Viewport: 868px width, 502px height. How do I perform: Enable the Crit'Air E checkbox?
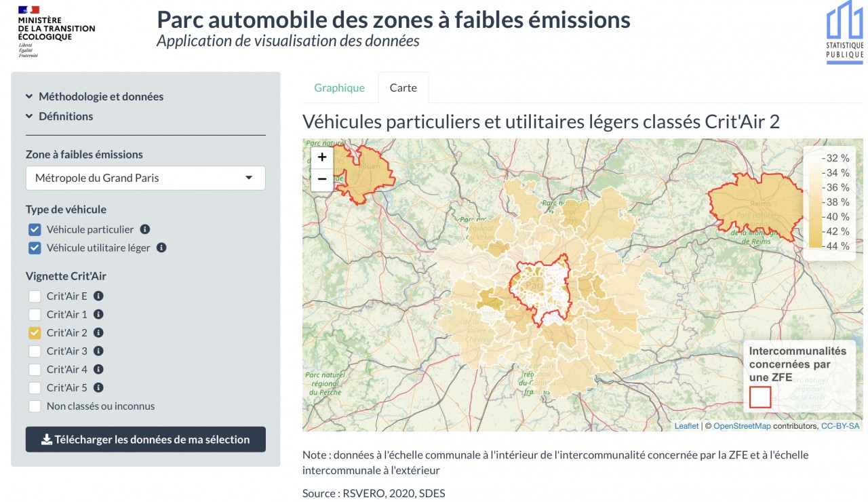click(35, 296)
